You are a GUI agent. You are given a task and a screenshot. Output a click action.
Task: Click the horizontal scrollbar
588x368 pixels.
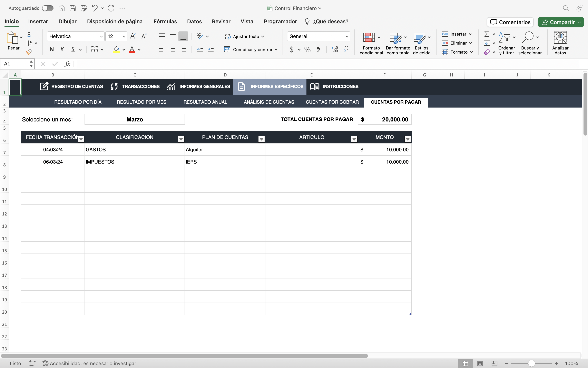(185, 356)
